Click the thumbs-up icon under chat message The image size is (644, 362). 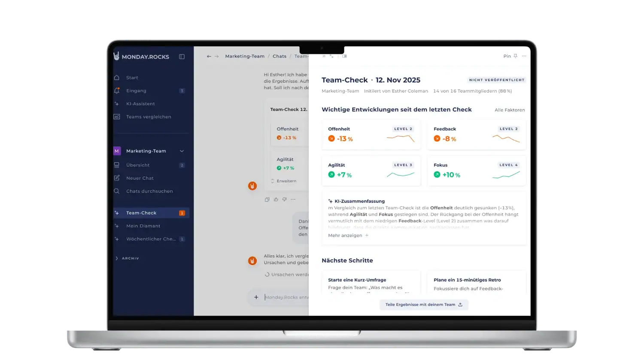point(276,199)
